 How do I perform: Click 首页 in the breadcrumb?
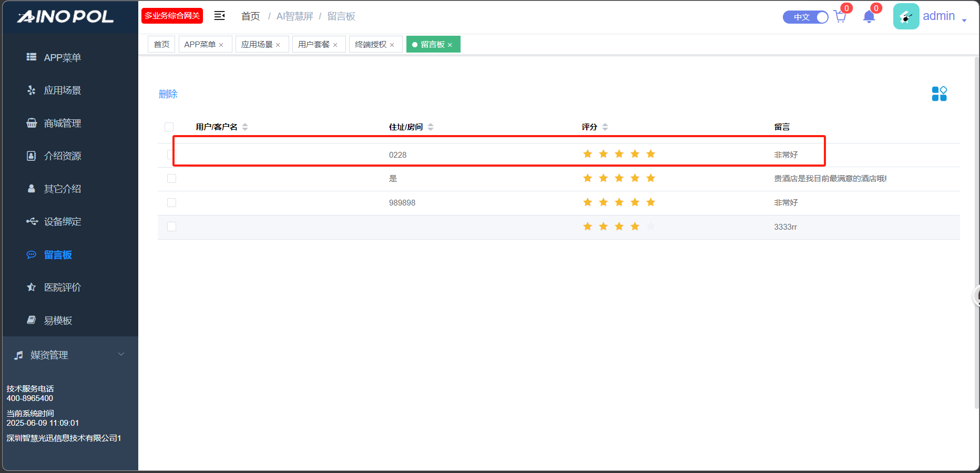[x=250, y=16]
